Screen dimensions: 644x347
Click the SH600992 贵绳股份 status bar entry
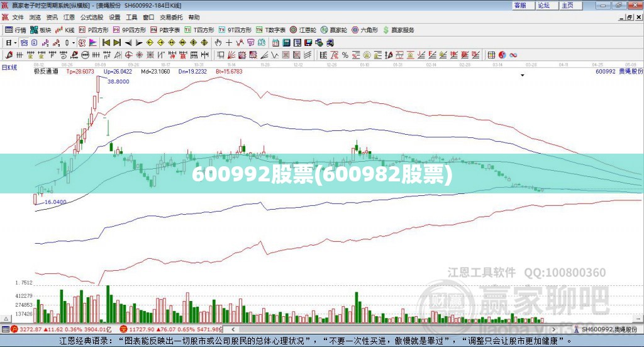click(x=606, y=329)
